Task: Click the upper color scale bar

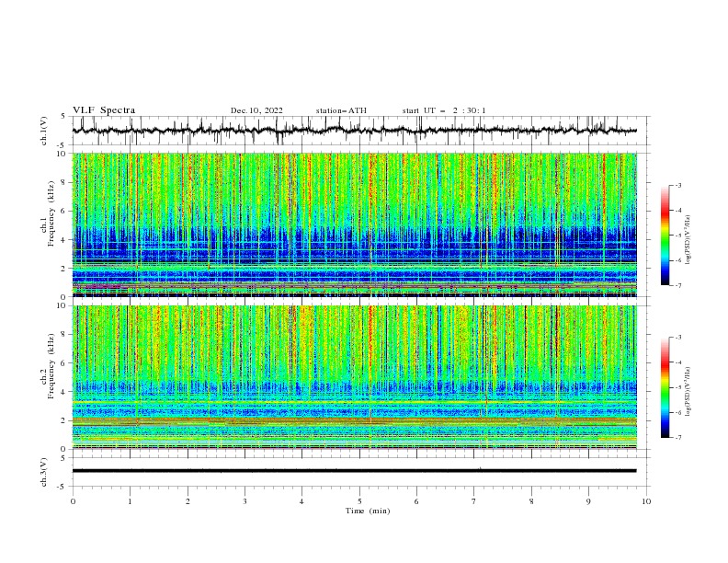Action: tap(665, 235)
